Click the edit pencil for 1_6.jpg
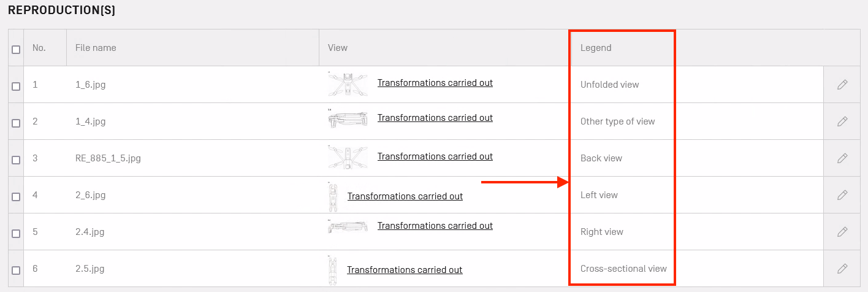 pos(842,85)
